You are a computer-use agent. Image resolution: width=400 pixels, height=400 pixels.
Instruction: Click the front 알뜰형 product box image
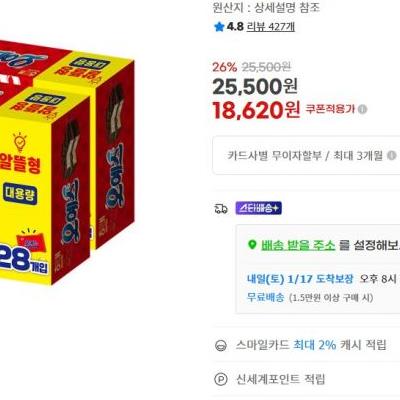45,187
